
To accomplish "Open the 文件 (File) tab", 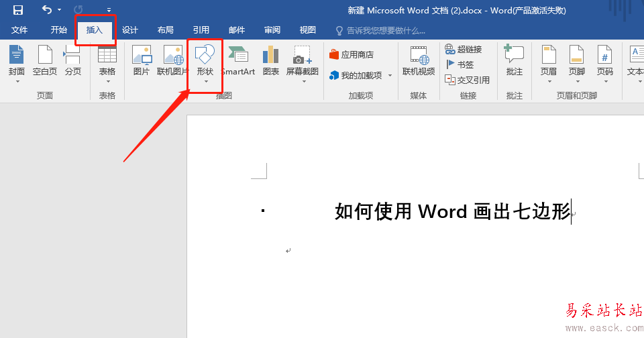I will pos(19,30).
